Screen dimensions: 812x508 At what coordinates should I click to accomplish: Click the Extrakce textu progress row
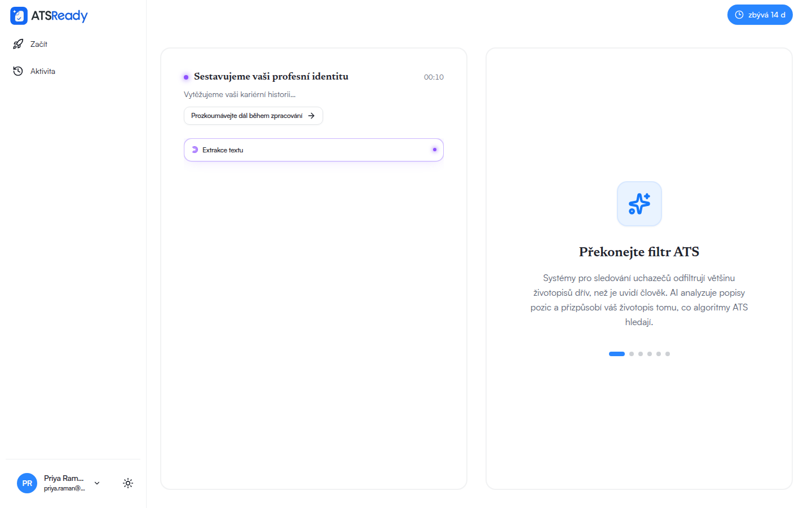coord(314,150)
